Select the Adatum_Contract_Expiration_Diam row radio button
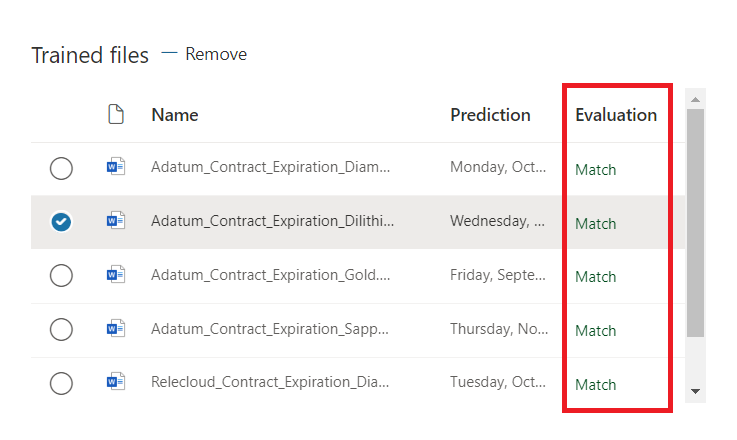This screenshot has width=737, height=440. click(61, 169)
